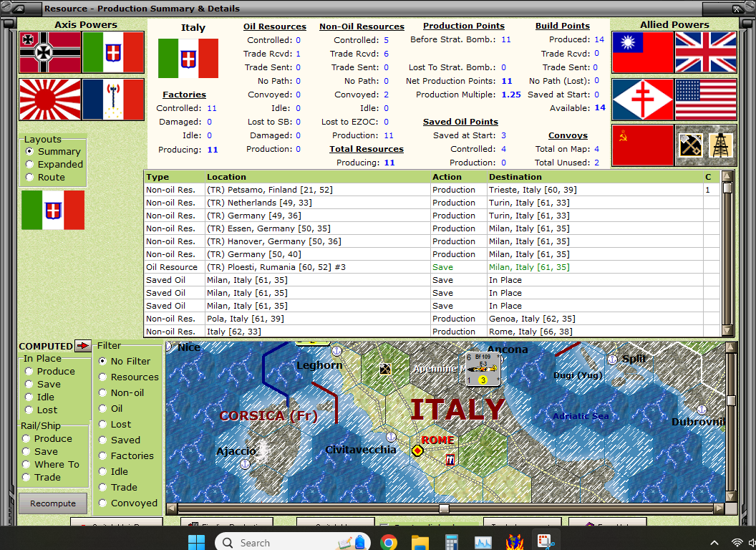The height and width of the screenshot is (550, 756).
Task: Select the Route layout option
Action: tap(29, 177)
